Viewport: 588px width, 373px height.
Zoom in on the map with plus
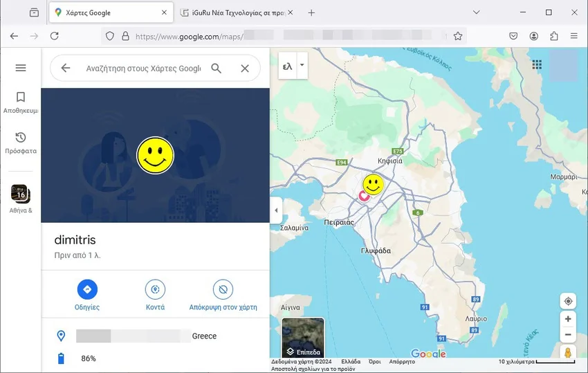tap(568, 319)
